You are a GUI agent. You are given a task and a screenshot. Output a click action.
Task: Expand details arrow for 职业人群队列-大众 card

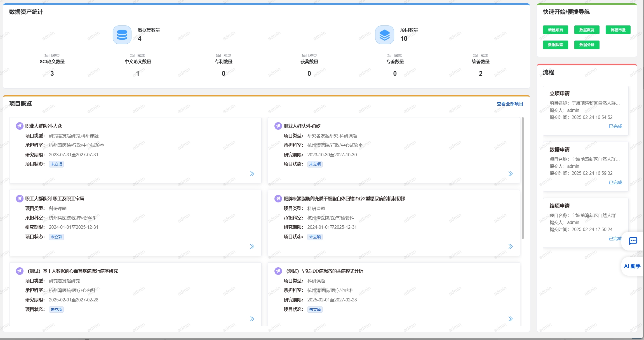tap(252, 174)
